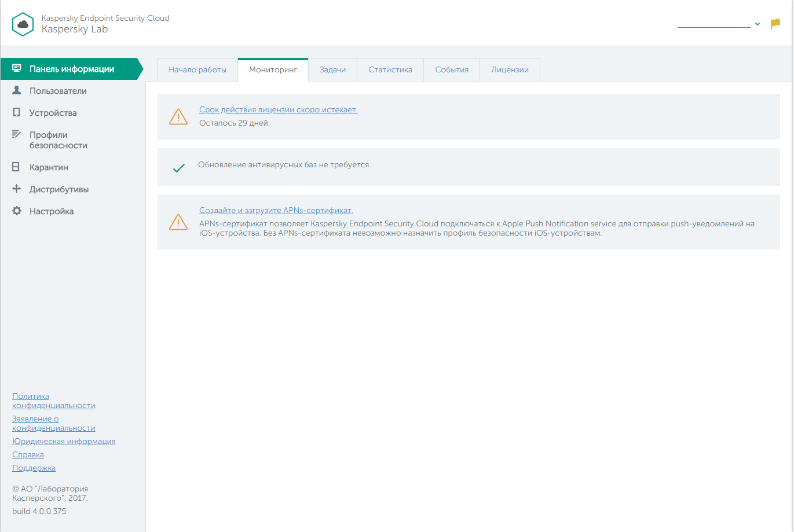
Task: Open the Юридическая информация link
Action: click(64, 442)
